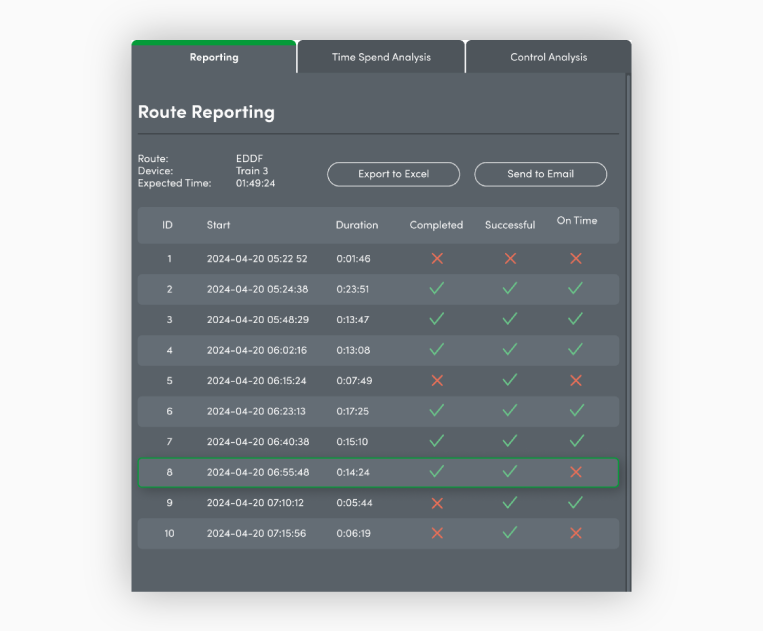Click the red On Time cross in row 10
Image resolution: width=763 pixels, height=631 pixels.
(576, 533)
